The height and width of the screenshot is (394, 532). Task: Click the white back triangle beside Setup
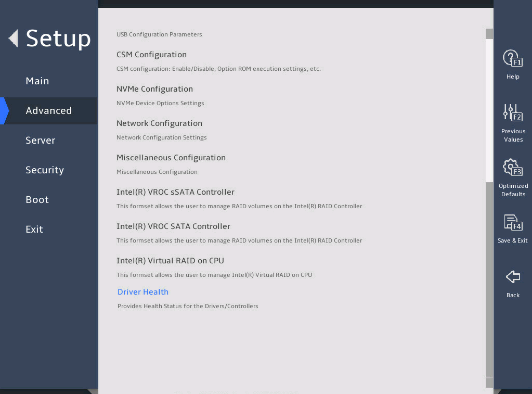coord(13,38)
